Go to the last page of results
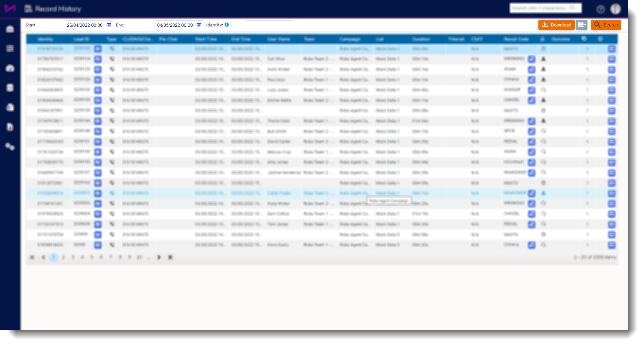 [x=170, y=257]
